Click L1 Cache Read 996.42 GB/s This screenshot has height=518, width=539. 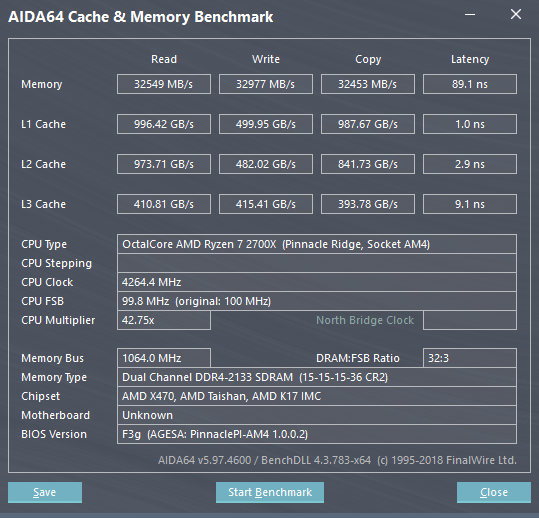coord(164,124)
